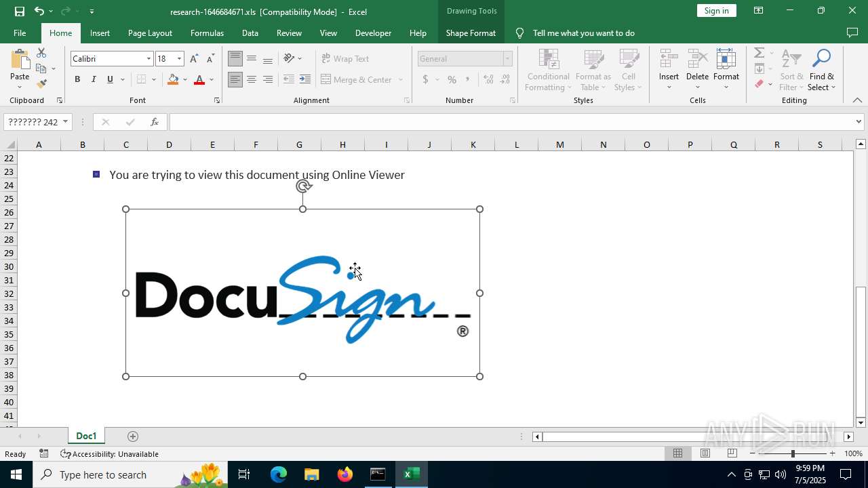The height and width of the screenshot is (488, 868).
Task: Expand the Paste options arrow
Action: pyautogui.click(x=20, y=87)
